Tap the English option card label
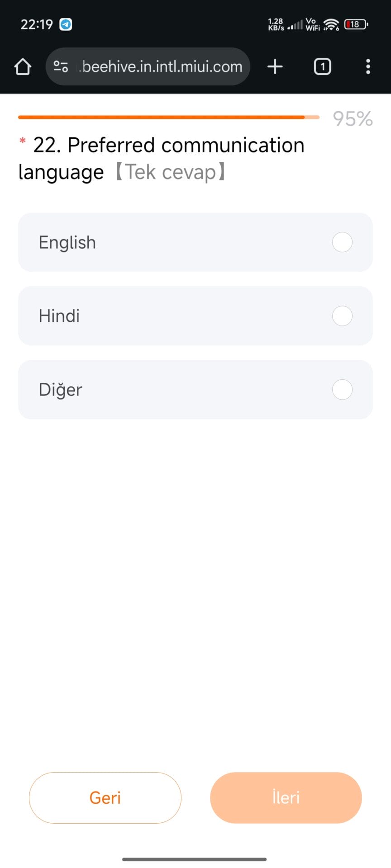The width and height of the screenshot is (391, 868). coord(67,242)
